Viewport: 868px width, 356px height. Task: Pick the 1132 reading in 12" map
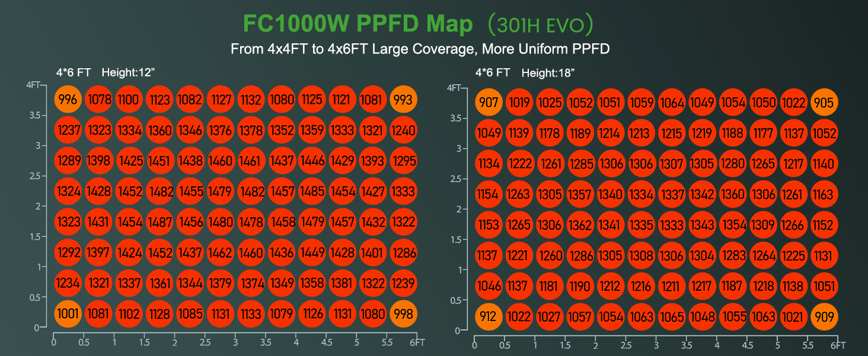click(x=251, y=99)
